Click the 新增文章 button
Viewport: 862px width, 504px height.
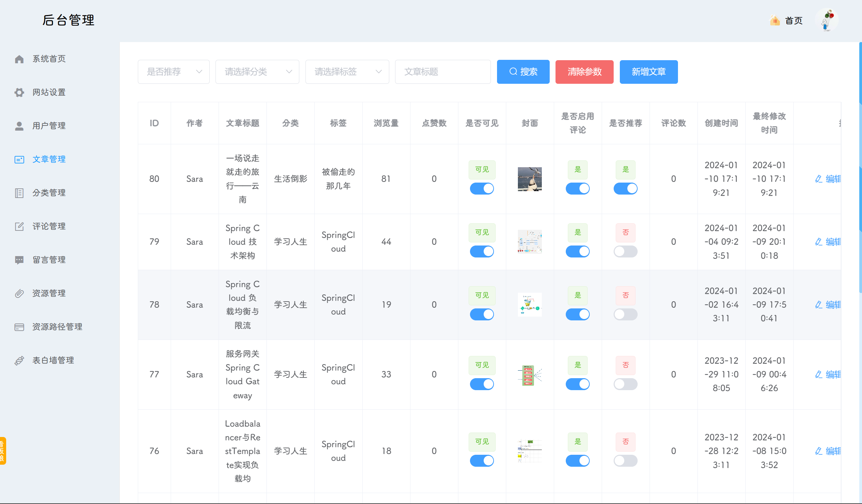coord(649,72)
